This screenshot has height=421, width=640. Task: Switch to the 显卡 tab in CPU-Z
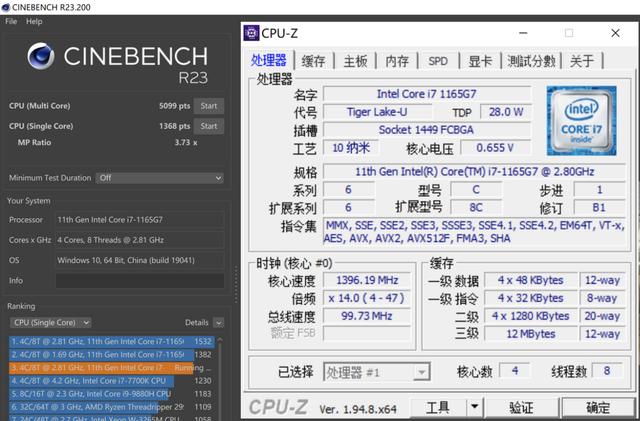tap(480, 61)
